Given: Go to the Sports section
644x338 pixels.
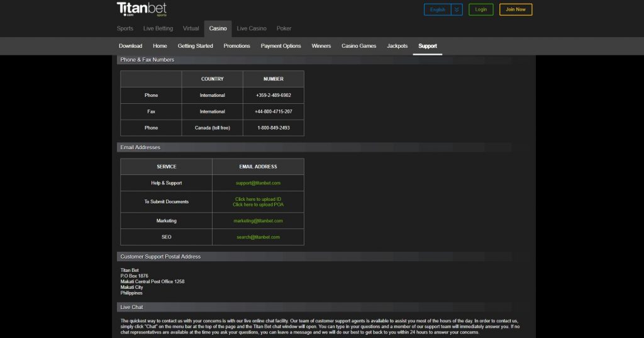Looking at the screenshot, I should tap(125, 28).
